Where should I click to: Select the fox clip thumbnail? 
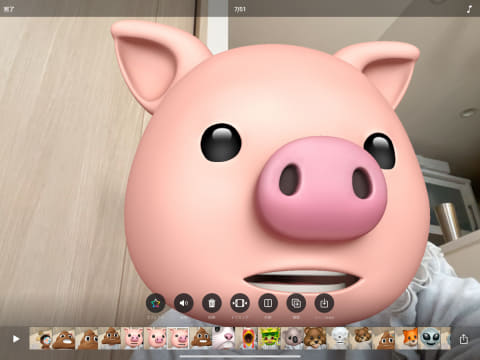pos(407,338)
